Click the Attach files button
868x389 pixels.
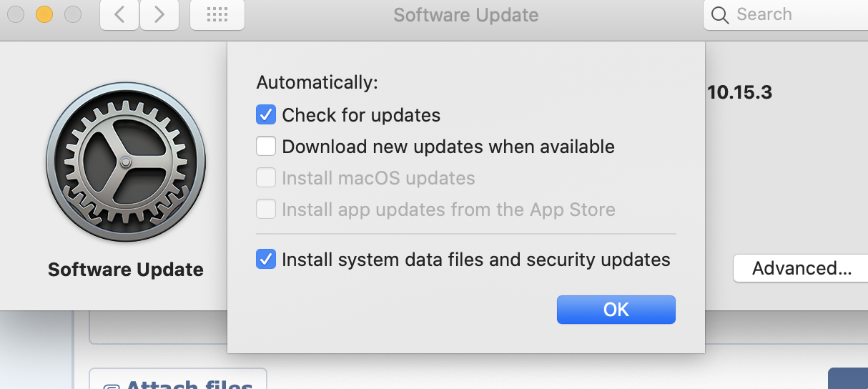178,379
